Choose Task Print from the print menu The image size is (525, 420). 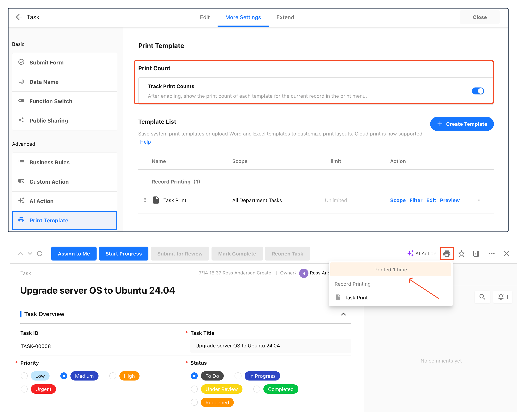click(x=390, y=297)
